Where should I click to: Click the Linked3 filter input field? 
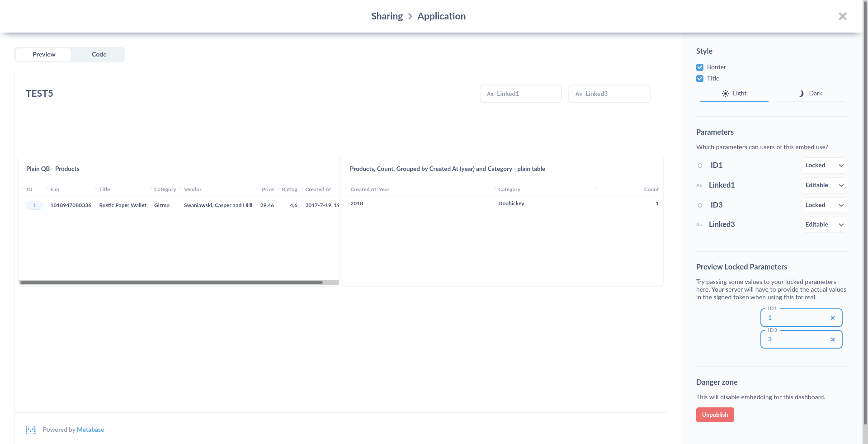(609, 94)
